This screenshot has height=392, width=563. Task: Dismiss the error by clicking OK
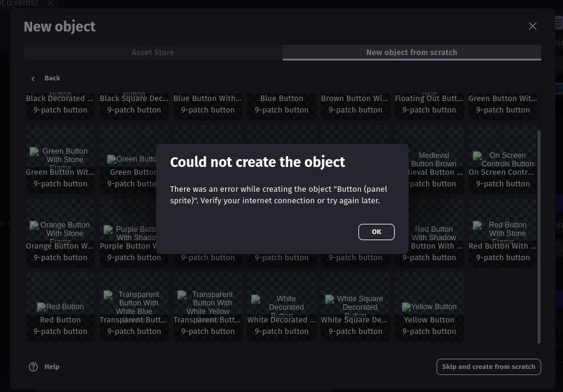376,232
